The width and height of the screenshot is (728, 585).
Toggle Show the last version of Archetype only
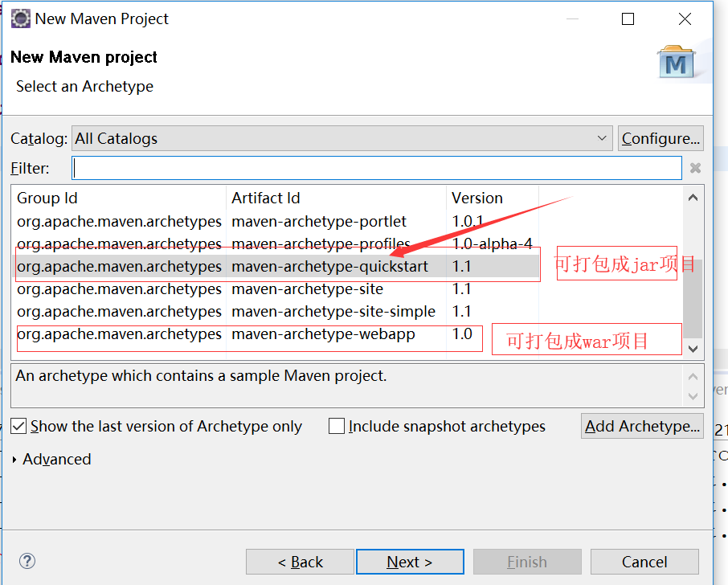(x=19, y=427)
